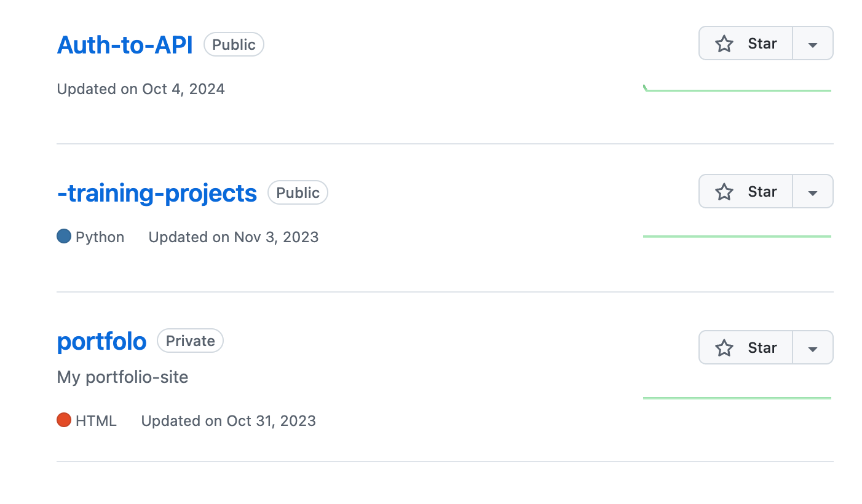Star the portfolo repository
The width and height of the screenshot is (862, 504).
pos(745,347)
